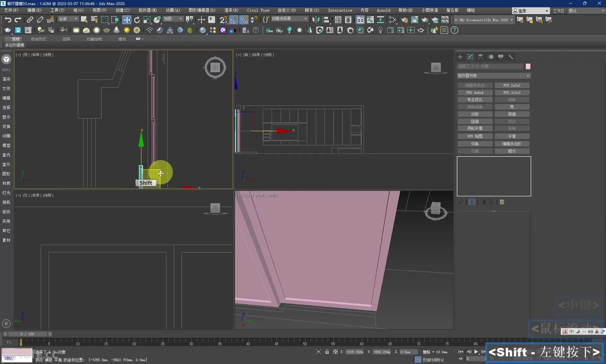The height and width of the screenshot is (364, 606).
Task: Open the 修改器列表 modifier list dropdown
Action: 494,75
